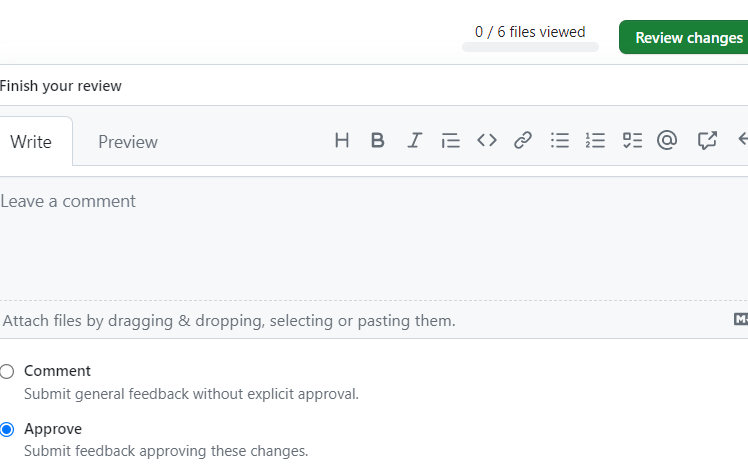Click the 0 / 6 files viewed text
Screen dimensions: 748x475
point(530,32)
